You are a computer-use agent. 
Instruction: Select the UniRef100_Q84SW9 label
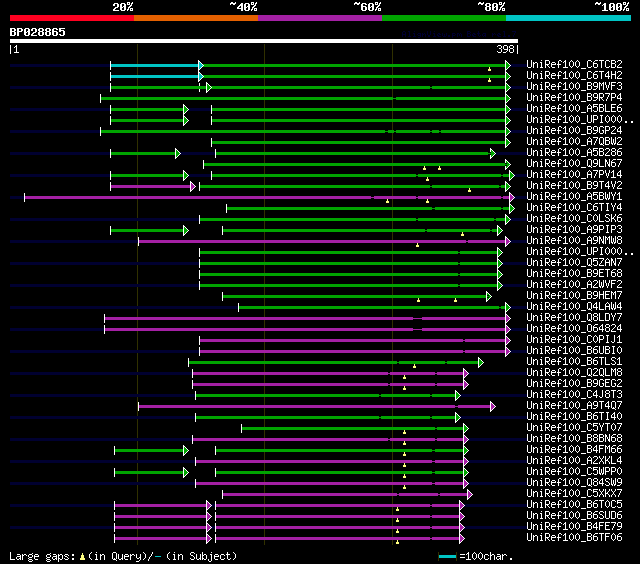click(574, 483)
